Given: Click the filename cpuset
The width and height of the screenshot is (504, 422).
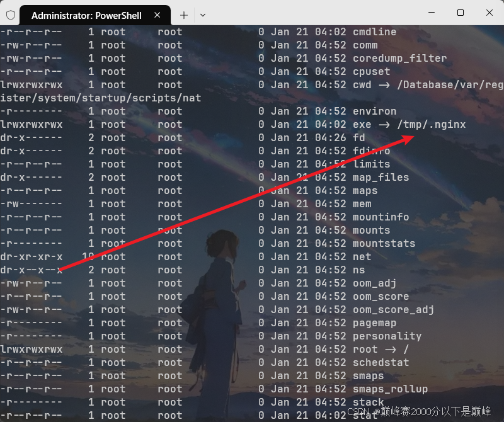Looking at the screenshot, I should 371,72.
